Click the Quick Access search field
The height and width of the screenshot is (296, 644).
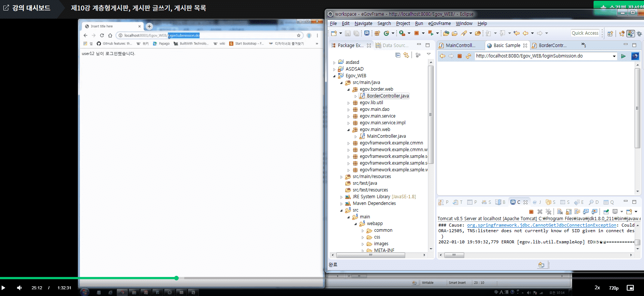585,33
